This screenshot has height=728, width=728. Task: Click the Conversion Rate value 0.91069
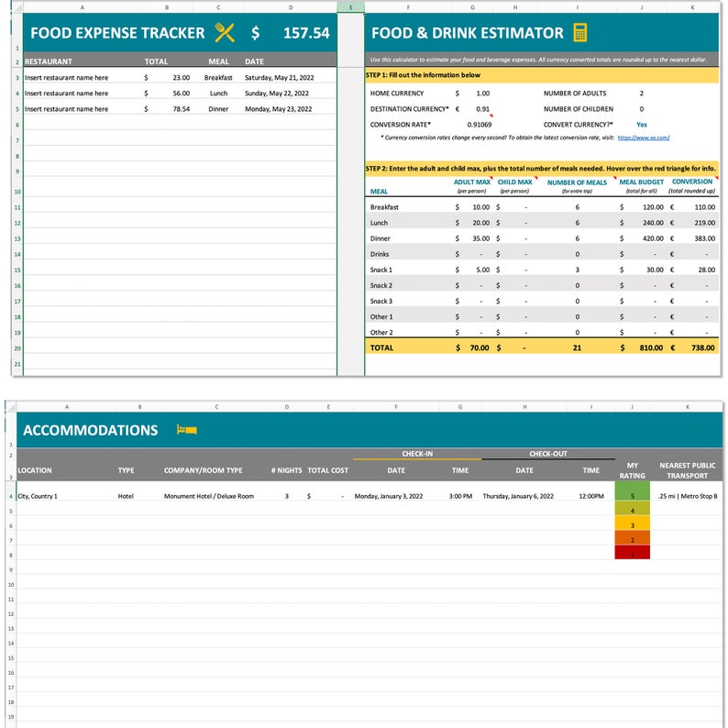point(479,125)
